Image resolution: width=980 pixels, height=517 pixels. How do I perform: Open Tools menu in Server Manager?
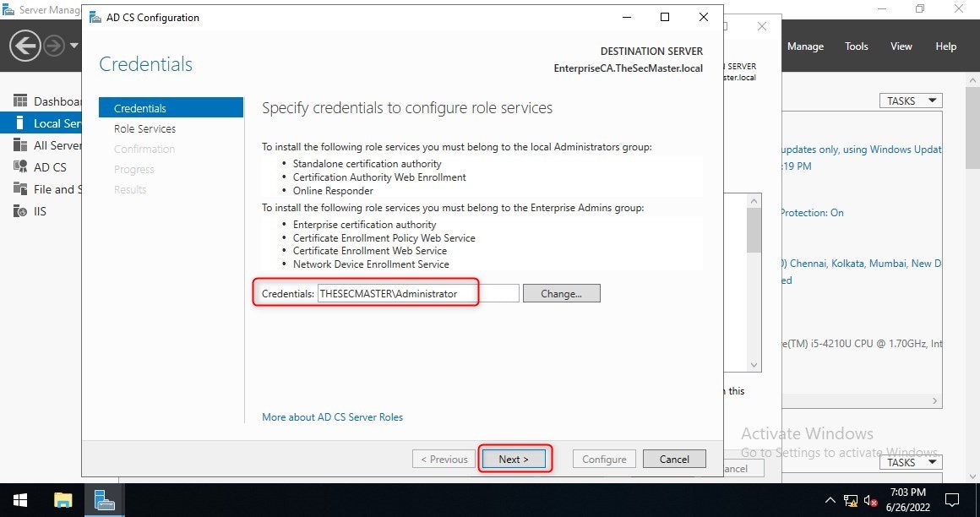click(857, 46)
